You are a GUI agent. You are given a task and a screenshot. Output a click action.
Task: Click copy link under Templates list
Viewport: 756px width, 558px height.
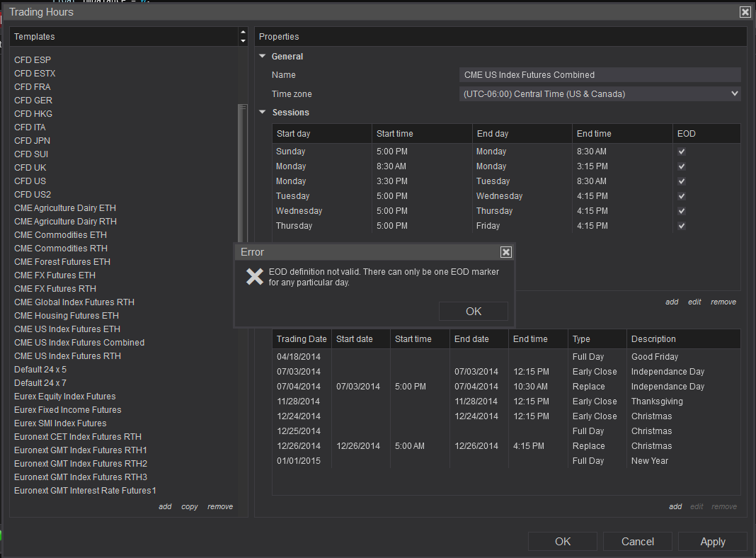point(190,506)
